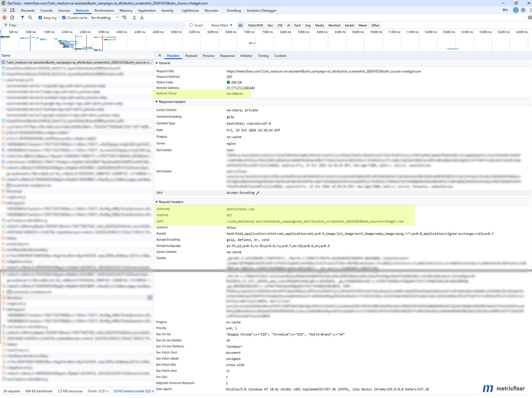
Task: Open network search magnifier icon
Action: click(30, 18)
